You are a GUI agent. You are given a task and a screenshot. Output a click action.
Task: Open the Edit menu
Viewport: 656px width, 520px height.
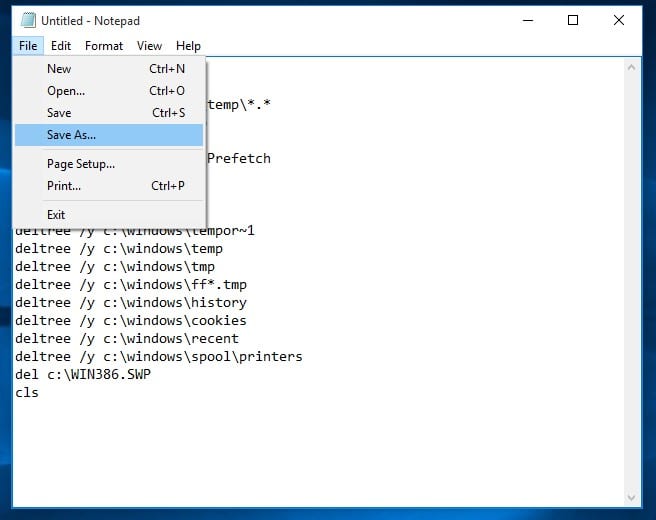point(61,45)
